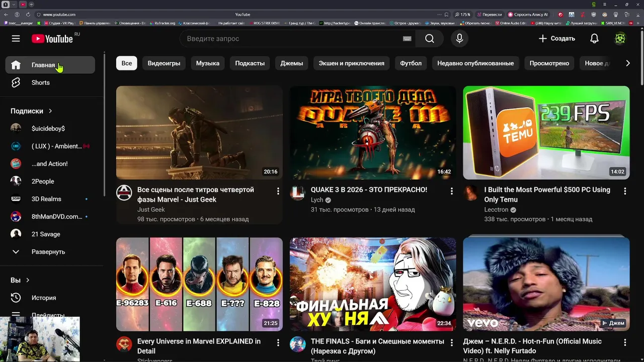The width and height of the screenshot is (644, 362).
Task: Open the tab group dropdown arrow
Action: click(x=14, y=5)
